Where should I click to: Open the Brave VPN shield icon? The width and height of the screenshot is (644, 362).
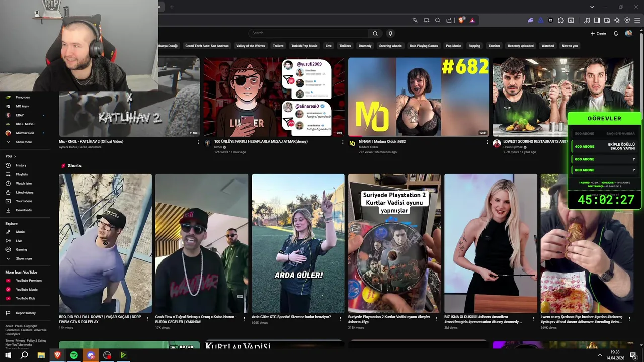coord(627,20)
